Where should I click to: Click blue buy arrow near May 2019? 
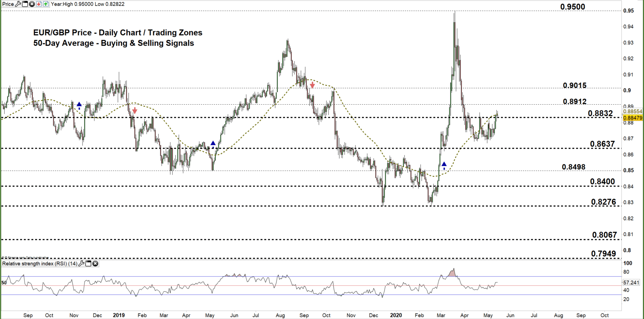[213, 144]
